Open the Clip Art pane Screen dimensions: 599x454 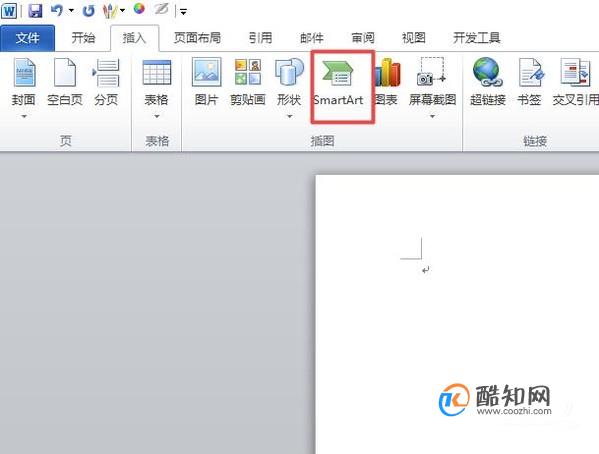248,82
